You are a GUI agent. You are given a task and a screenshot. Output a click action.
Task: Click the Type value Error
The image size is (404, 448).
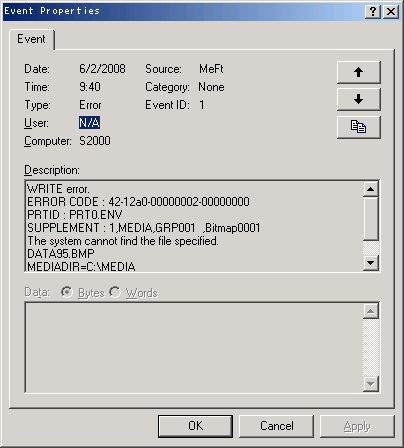[x=90, y=105]
